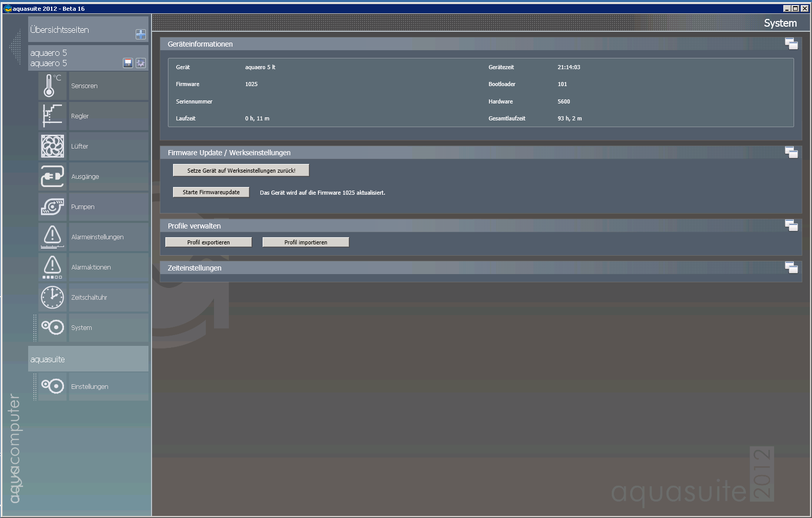Viewport: 812px width, 518px height.
Task: Click the aquaero 5 device header
Action: point(88,58)
